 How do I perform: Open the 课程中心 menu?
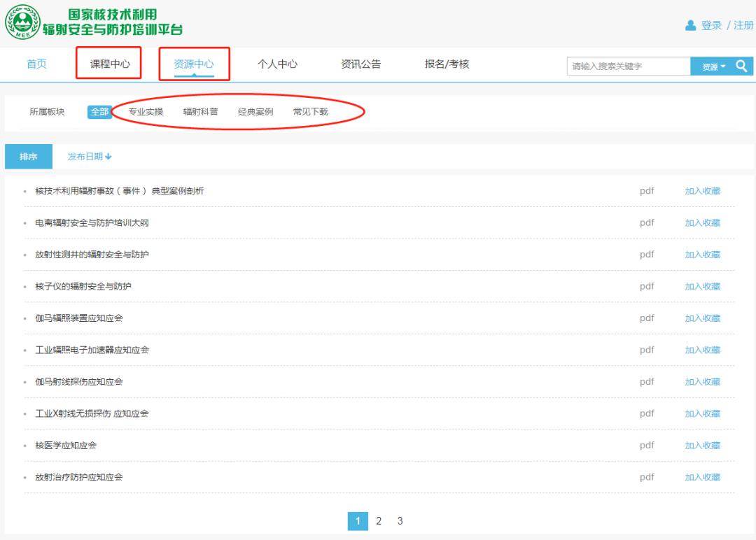[x=110, y=64]
